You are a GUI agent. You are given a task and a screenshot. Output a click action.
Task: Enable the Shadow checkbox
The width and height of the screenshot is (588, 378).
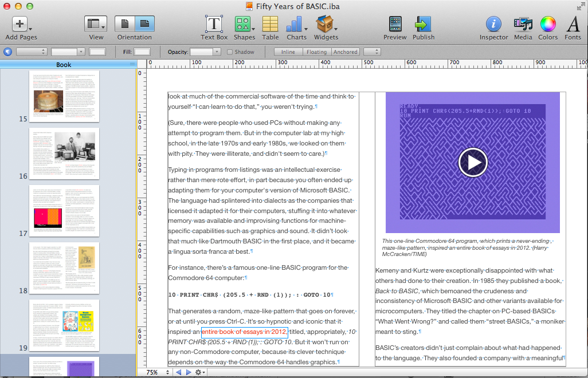pyautogui.click(x=230, y=52)
